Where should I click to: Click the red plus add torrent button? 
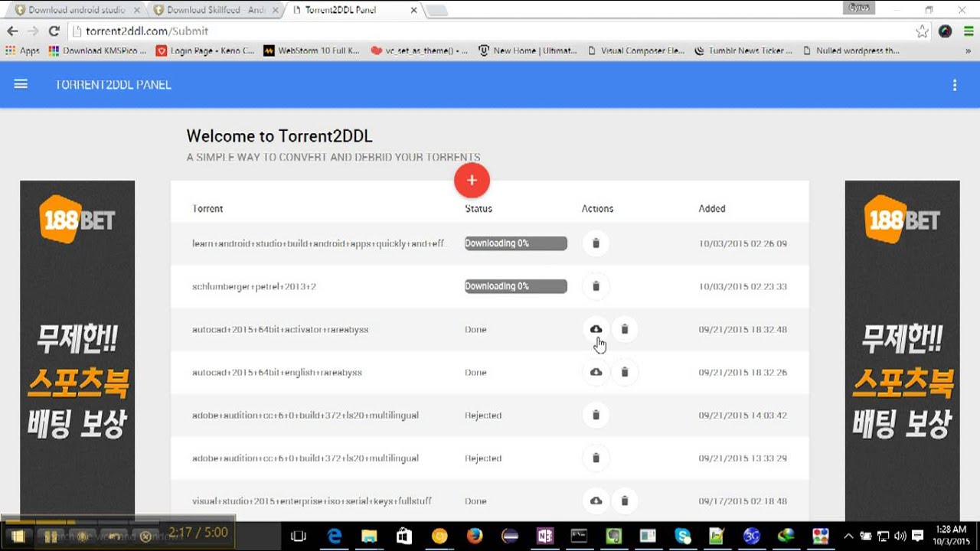[x=472, y=181]
